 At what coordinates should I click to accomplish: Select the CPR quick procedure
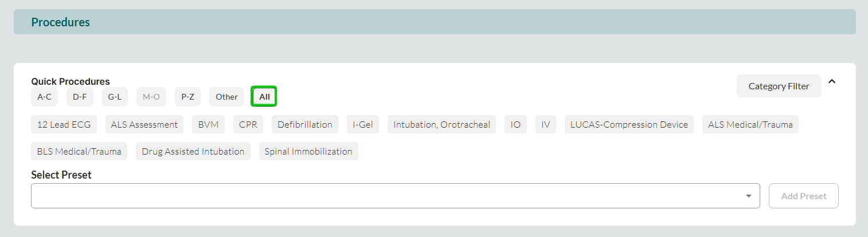(248, 124)
